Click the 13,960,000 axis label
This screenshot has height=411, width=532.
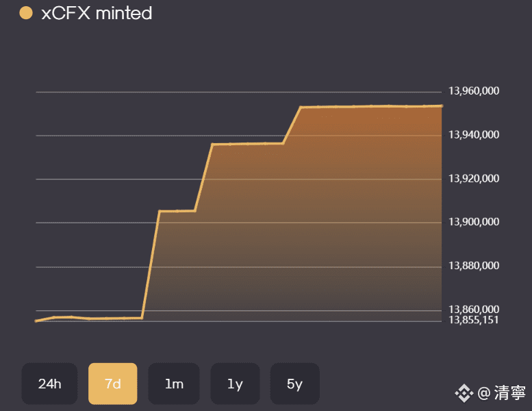(474, 91)
